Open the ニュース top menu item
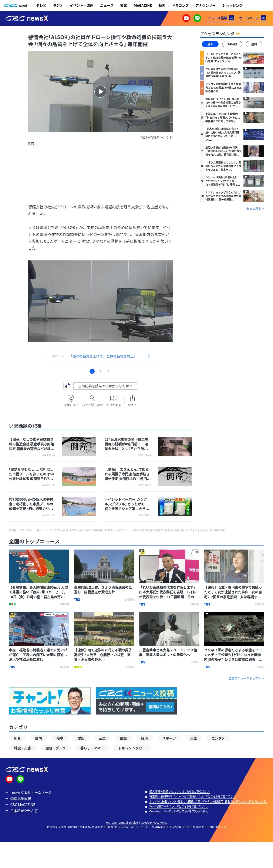 (107, 5)
